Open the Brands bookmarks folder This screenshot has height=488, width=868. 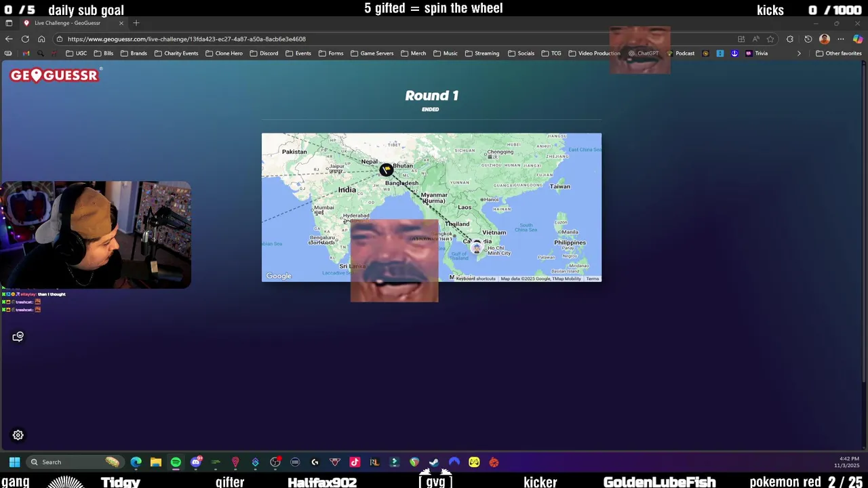tap(134, 54)
